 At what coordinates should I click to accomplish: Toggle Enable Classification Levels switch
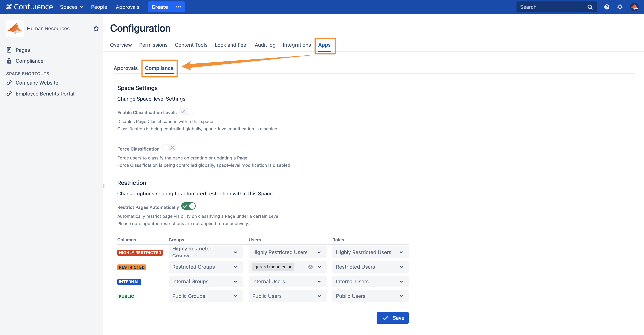click(186, 111)
